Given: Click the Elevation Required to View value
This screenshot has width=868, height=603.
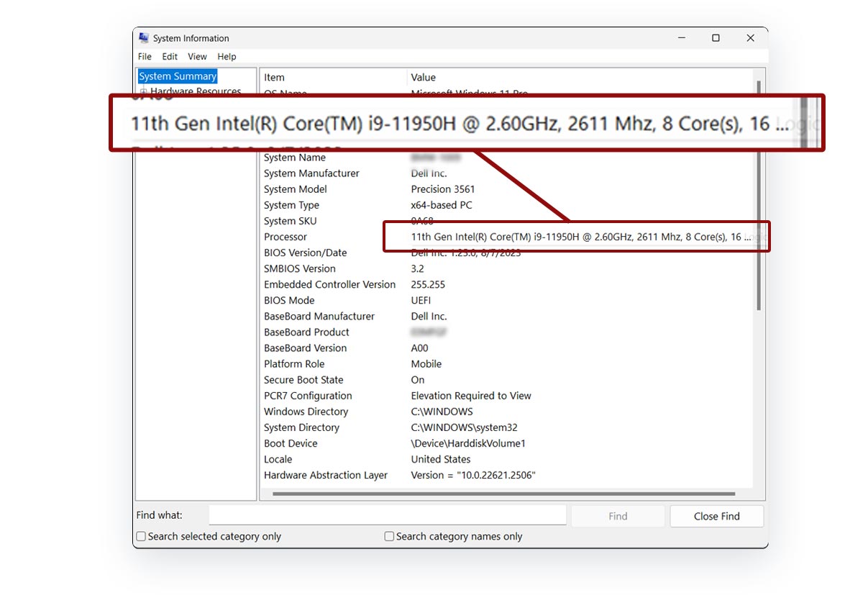Looking at the screenshot, I should coord(471,395).
